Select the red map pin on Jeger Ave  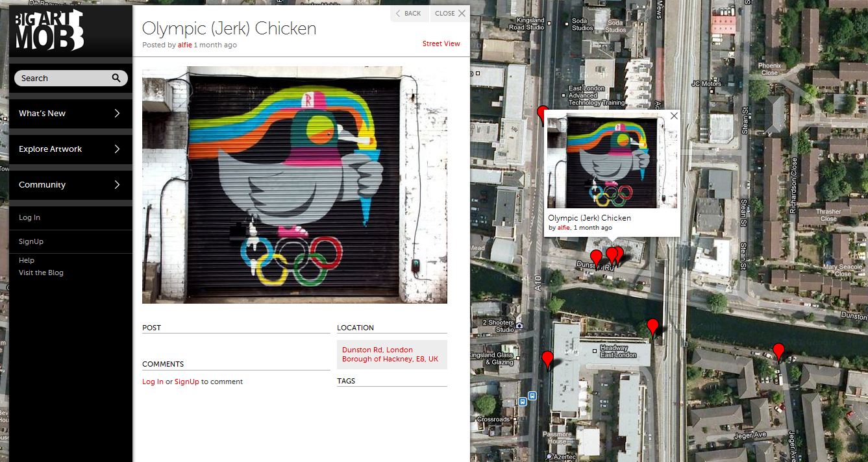coord(778,352)
